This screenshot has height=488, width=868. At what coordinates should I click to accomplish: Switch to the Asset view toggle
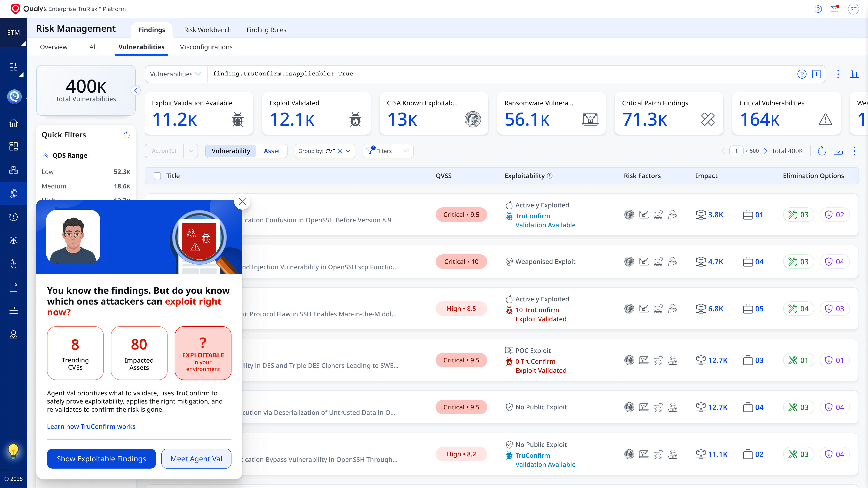pyautogui.click(x=271, y=151)
